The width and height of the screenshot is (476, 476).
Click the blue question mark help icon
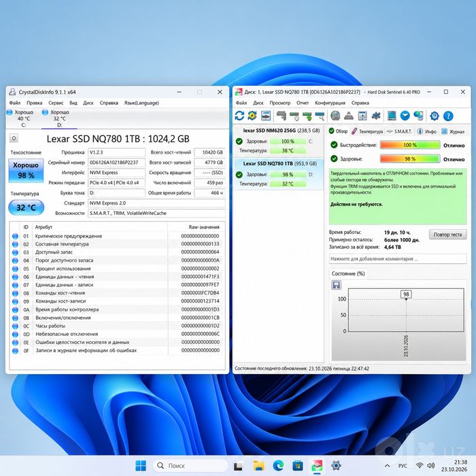click(x=448, y=116)
